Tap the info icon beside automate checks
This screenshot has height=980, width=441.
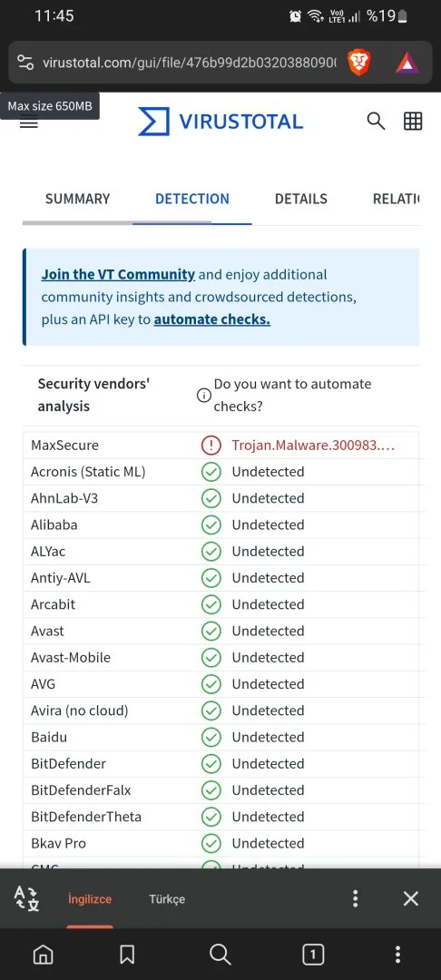click(x=203, y=395)
